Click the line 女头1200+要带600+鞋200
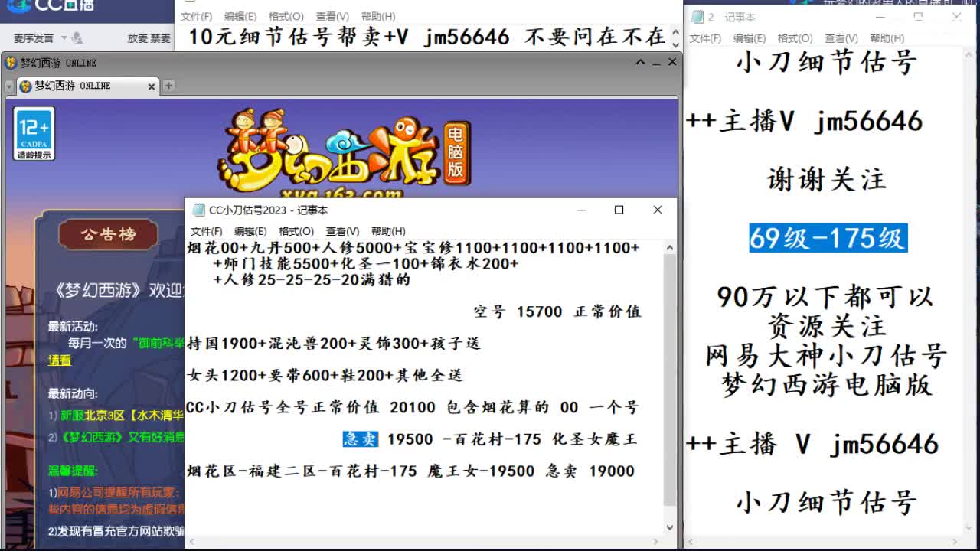Screen dimensions: 980x551 (x=325, y=375)
